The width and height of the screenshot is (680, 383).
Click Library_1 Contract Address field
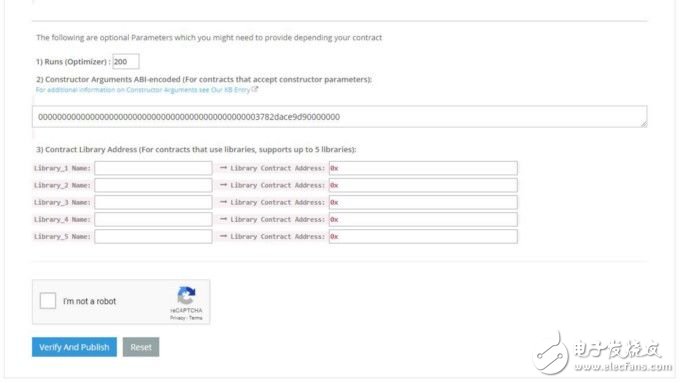(423, 168)
